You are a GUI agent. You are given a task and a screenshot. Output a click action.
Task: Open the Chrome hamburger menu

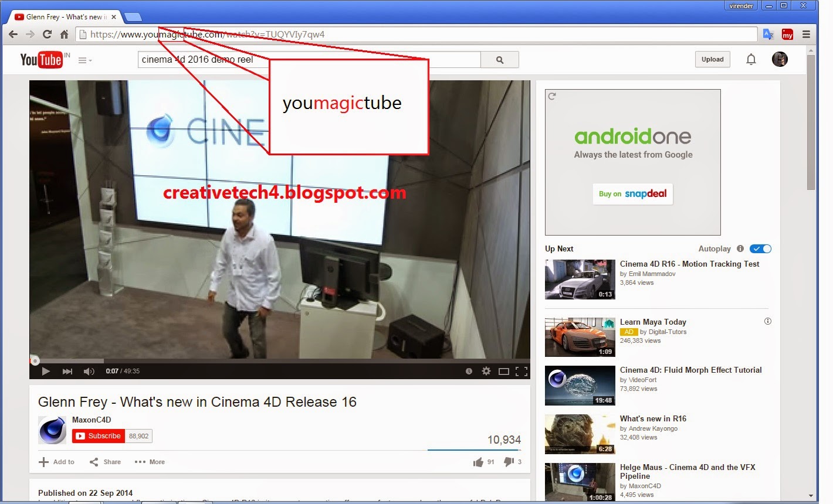point(807,35)
